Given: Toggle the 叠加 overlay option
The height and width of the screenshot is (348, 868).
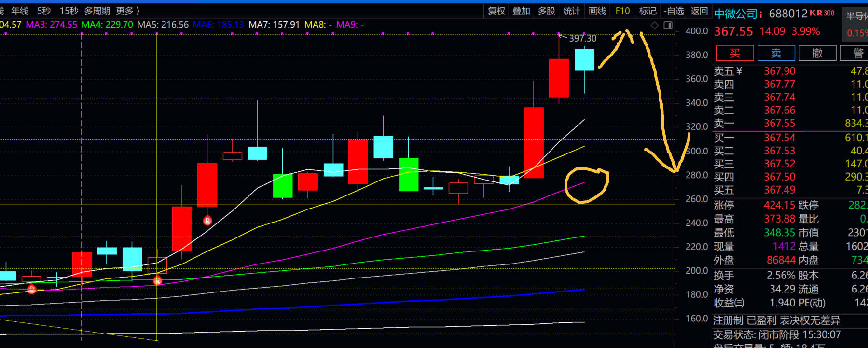Looking at the screenshot, I should (x=522, y=11).
